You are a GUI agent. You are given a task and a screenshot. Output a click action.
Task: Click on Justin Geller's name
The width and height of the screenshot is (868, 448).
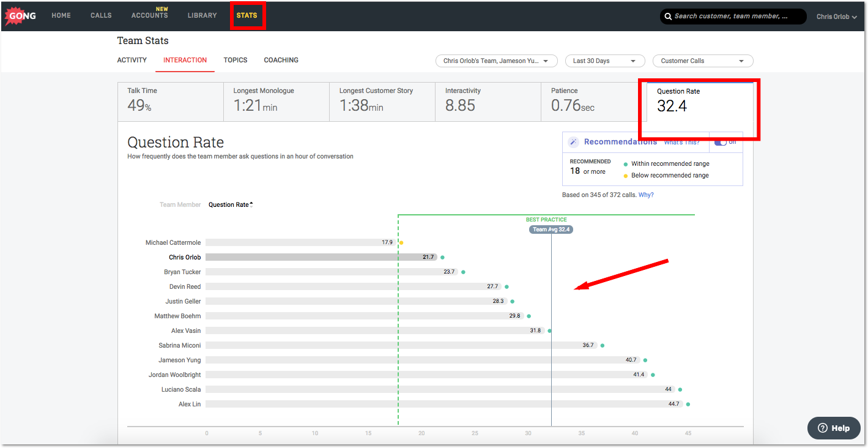pyautogui.click(x=183, y=301)
